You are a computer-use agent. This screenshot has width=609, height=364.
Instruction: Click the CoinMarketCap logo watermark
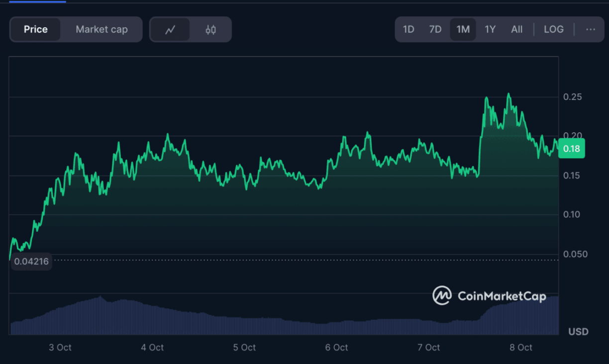click(442, 295)
